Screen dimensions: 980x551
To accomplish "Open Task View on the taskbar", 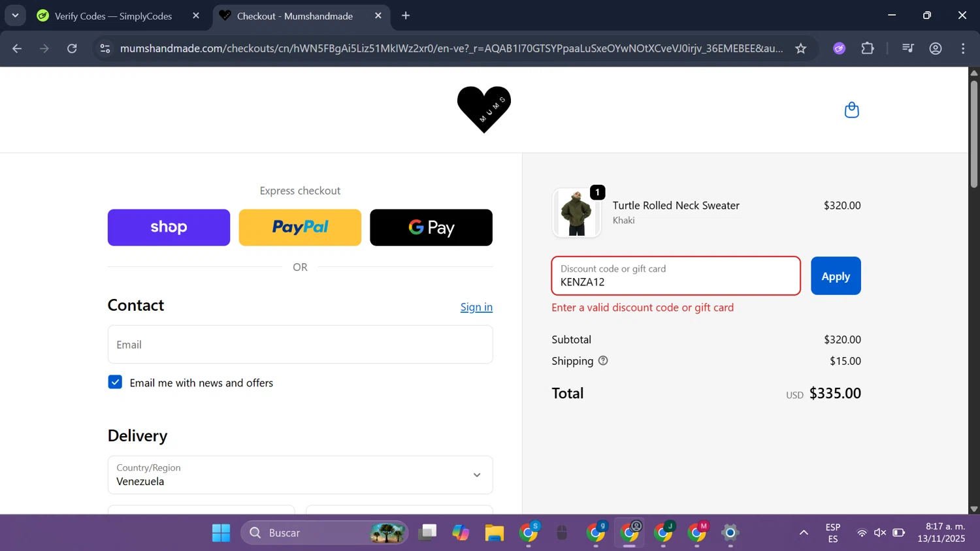I will point(428,533).
